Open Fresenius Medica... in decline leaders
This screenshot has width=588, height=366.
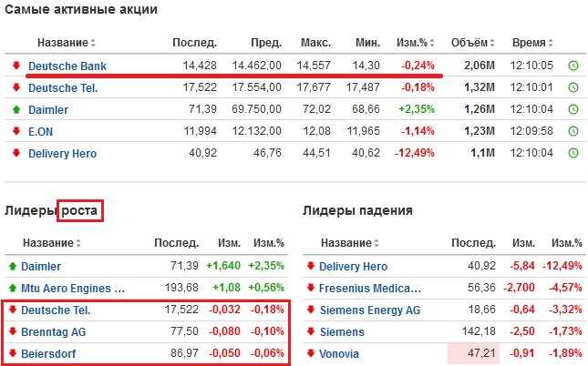point(370,289)
